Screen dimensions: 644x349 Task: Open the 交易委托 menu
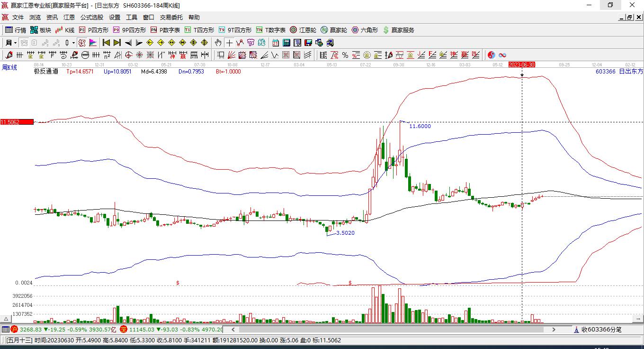171,18
